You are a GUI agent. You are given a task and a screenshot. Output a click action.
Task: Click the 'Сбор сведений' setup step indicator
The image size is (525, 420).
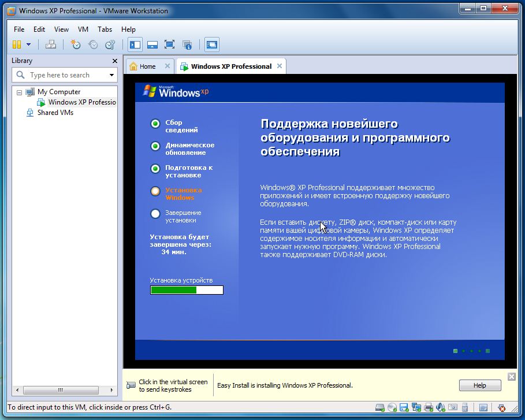click(x=155, y=124)
